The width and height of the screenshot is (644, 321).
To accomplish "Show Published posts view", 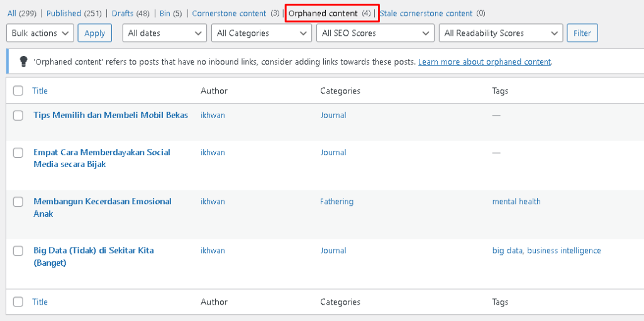I will 64,13.
